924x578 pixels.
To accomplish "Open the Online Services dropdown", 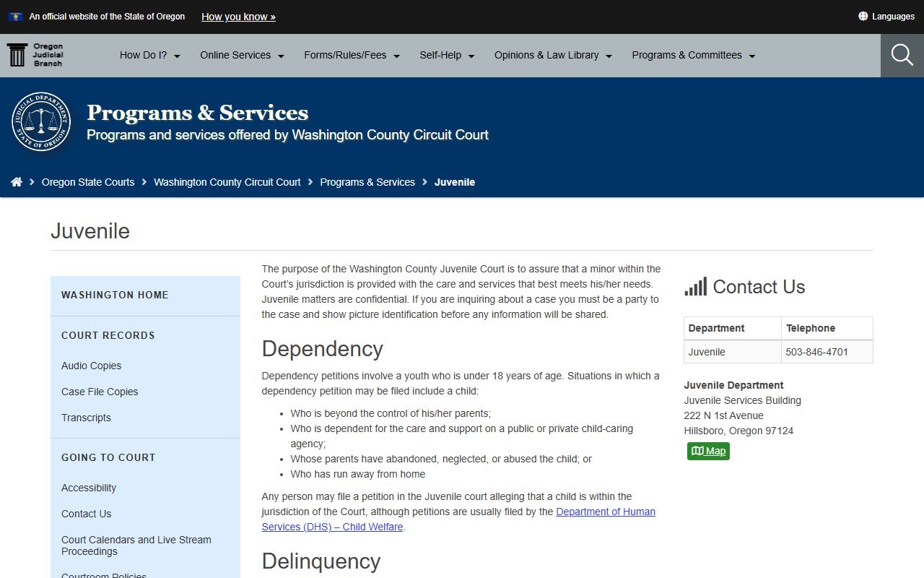I will click(x=243, y=55).
